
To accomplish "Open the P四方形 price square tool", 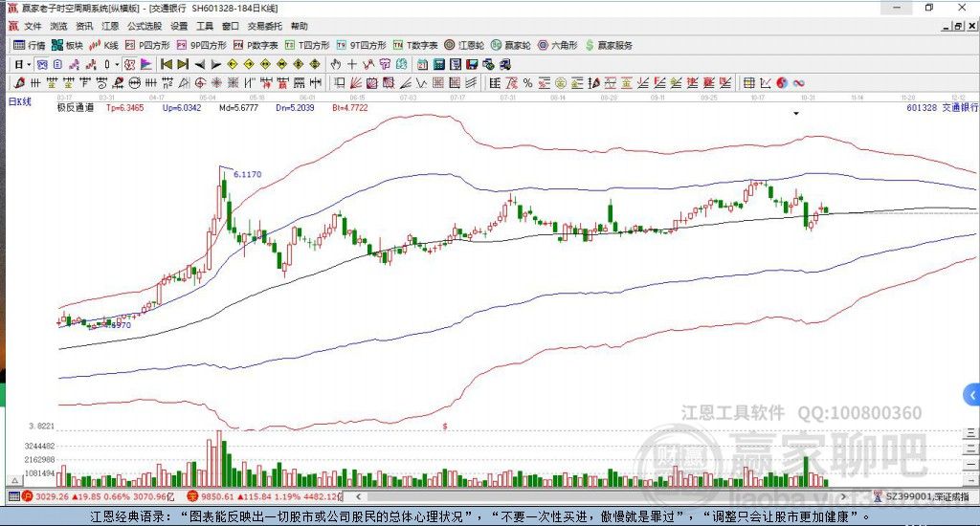I will pos(150,45).
